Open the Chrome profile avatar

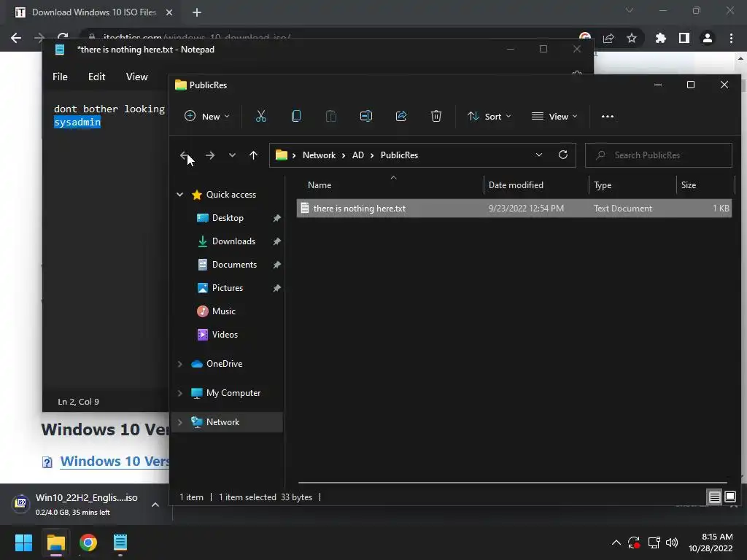click(x=708, y=38)
